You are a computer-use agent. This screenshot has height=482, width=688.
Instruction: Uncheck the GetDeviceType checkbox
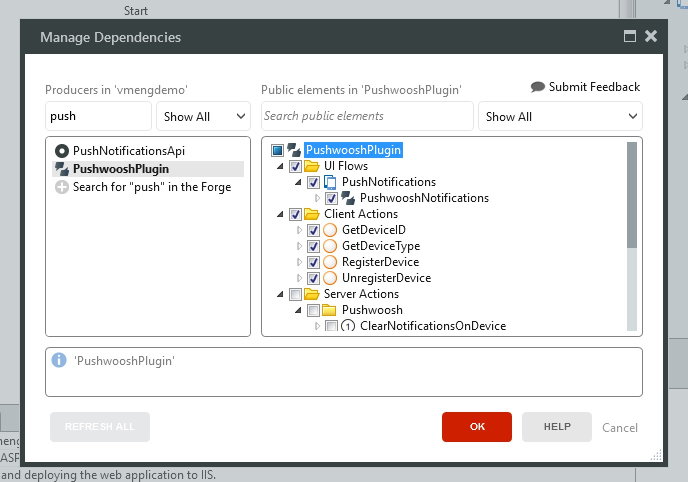pyautogui.click(x=314, y=246)
